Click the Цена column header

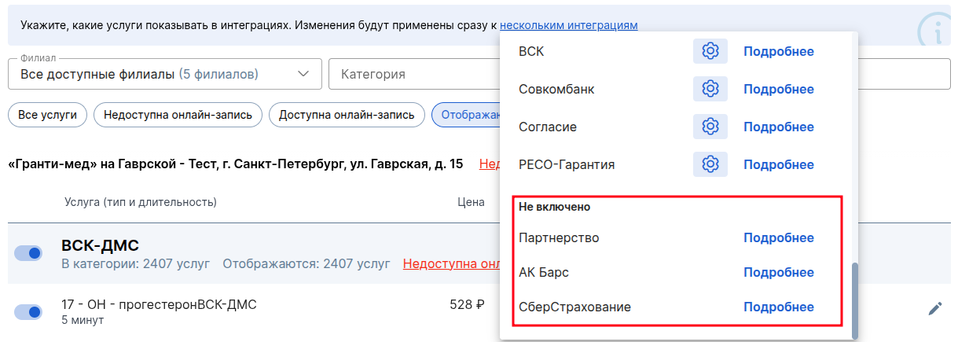(471, 202)
